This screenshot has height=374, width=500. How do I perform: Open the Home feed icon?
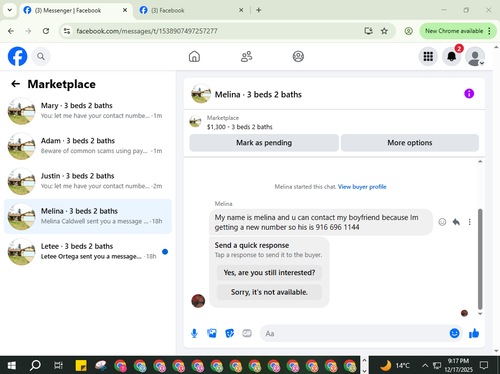194,56
